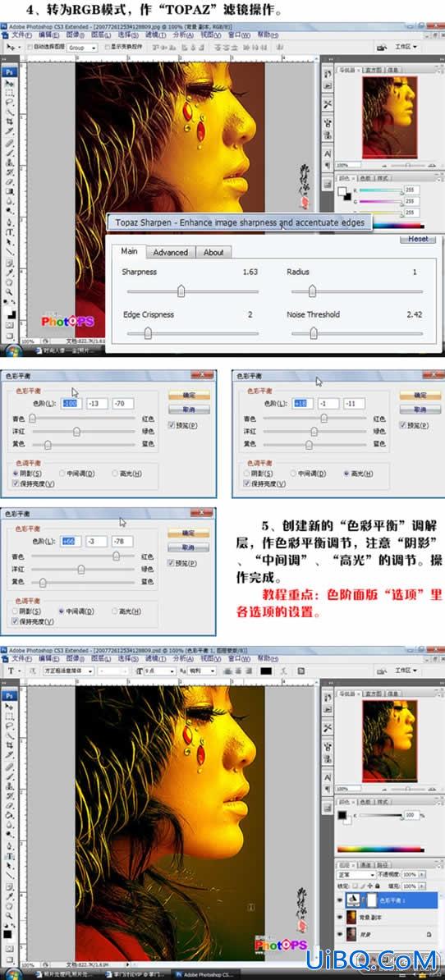Viewport: 445px width, 980px height.
Task: Switch to the Advanced tab in Topaz Sharpen
Action: (x=171, y=253)
